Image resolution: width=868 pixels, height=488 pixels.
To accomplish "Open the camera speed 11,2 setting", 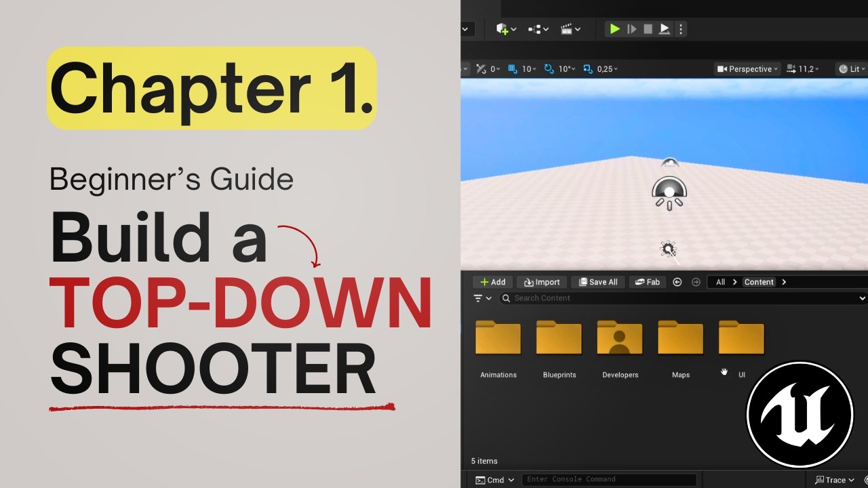I will [x=804, y=69].
